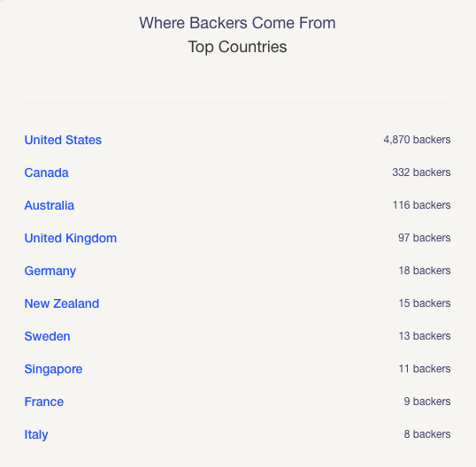Follow the Germany link
The image size is (476, 467).
(50, 271)
